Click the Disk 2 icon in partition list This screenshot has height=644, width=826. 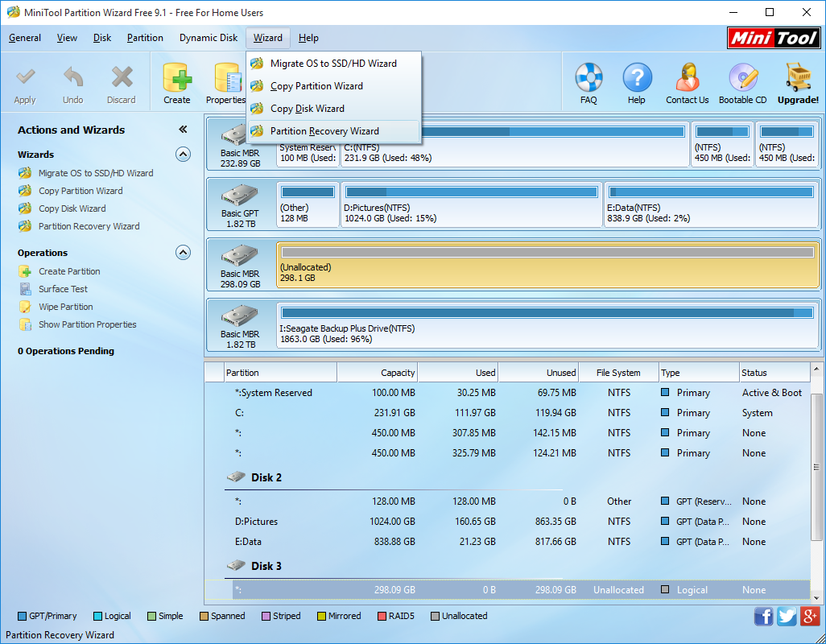pyautogui.click(x=236, y=477)
